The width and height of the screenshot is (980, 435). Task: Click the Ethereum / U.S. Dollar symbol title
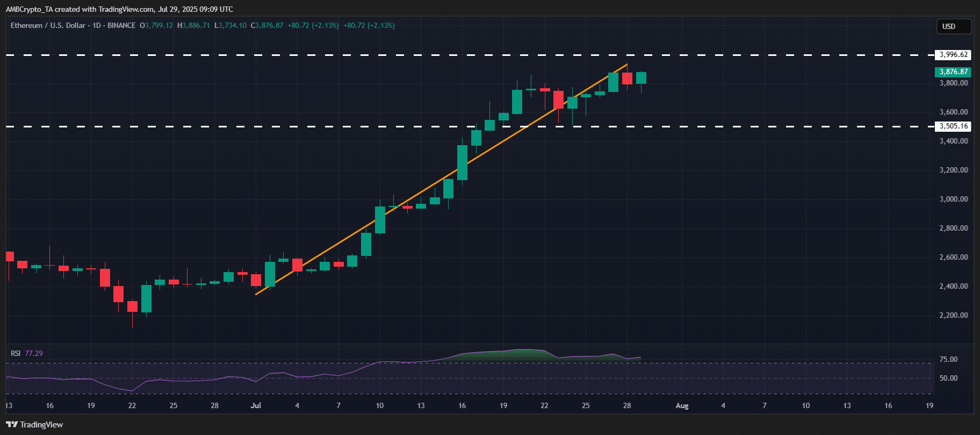tap(48, 25)
